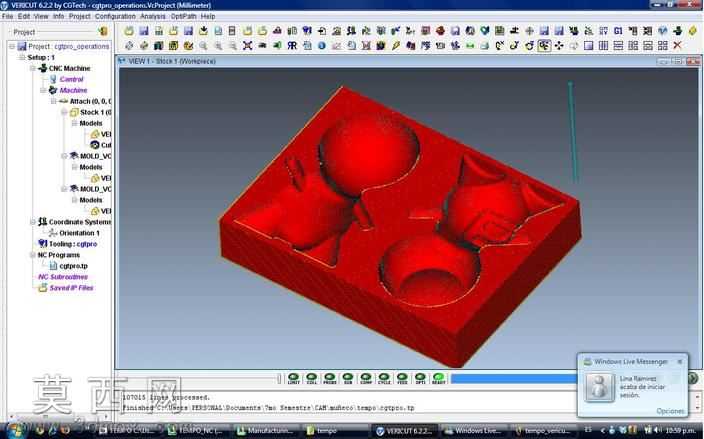The image size is (704, 439).
Task: Click the animation speed slider handle
Action: click(x=279, y=379)
